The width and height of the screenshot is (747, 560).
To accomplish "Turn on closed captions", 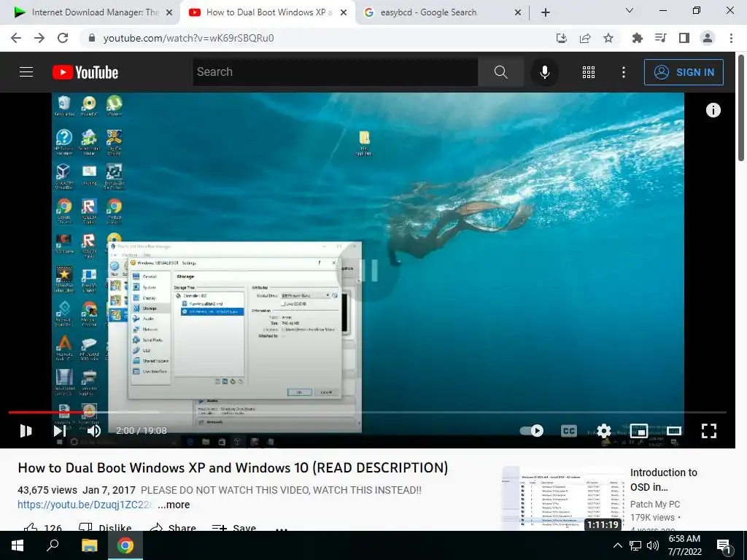I will [x=569, y=431].
